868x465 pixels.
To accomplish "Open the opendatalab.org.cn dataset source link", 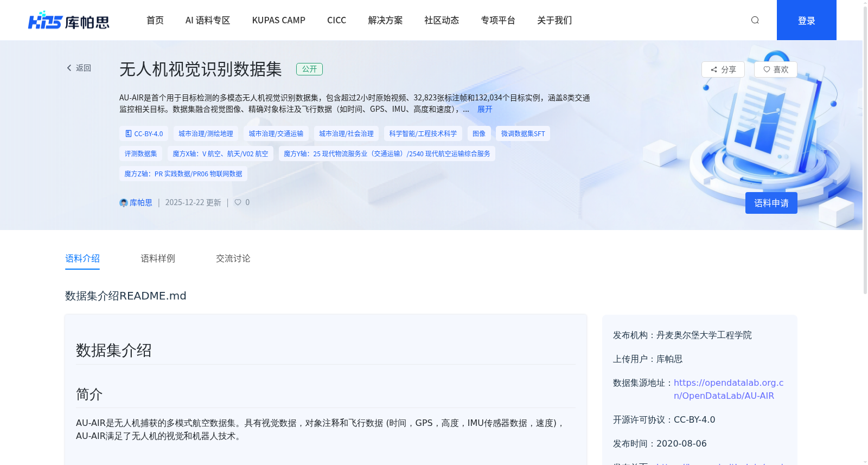I will coord(729,389).
